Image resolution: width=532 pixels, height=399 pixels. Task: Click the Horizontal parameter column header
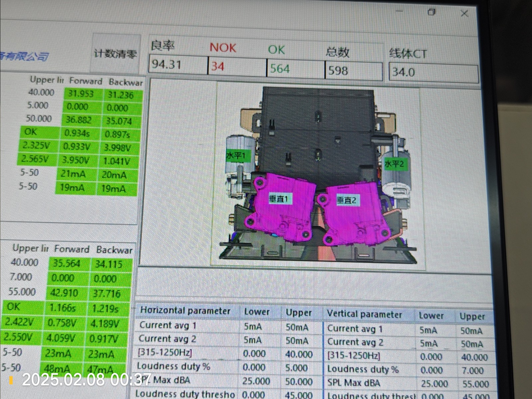coord(185,311)
